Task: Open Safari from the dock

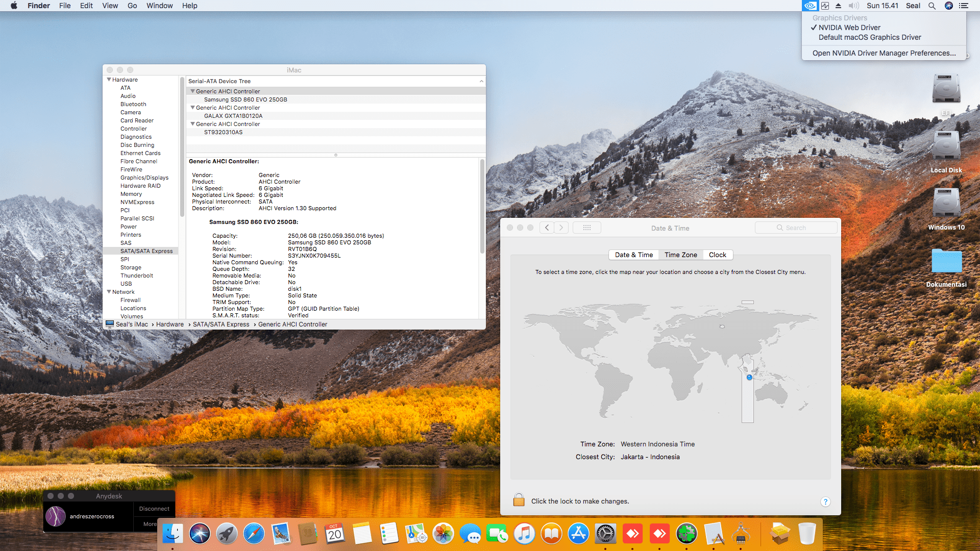Action: pyautogui.click(x=254, y=534)
